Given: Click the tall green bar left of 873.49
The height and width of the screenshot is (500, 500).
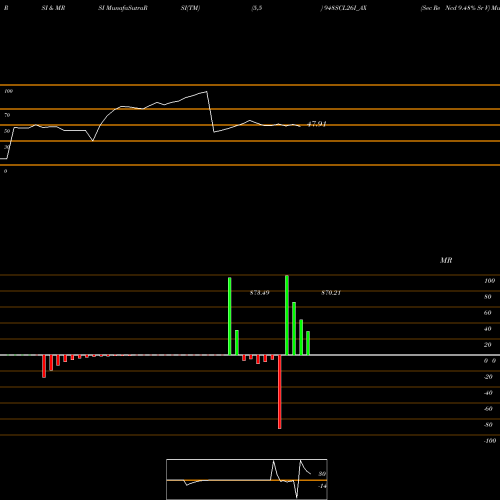Looking at the screenshot, I should coord(230,316).
